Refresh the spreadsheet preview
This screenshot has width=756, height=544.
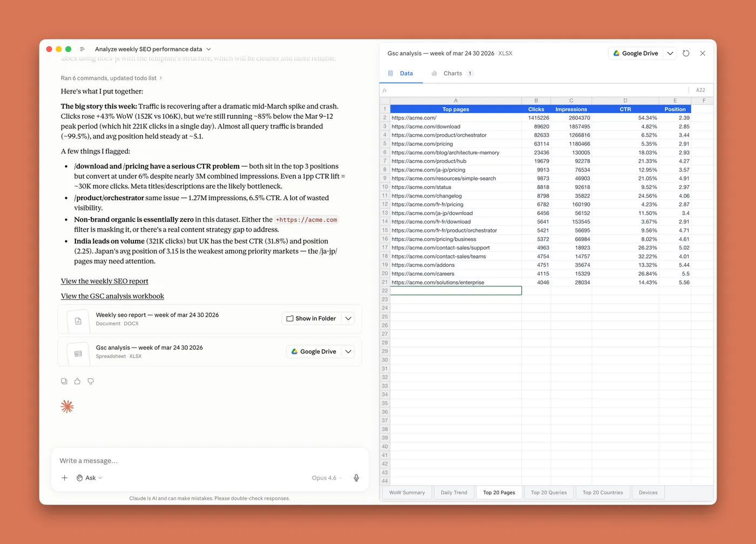(686, 53)
